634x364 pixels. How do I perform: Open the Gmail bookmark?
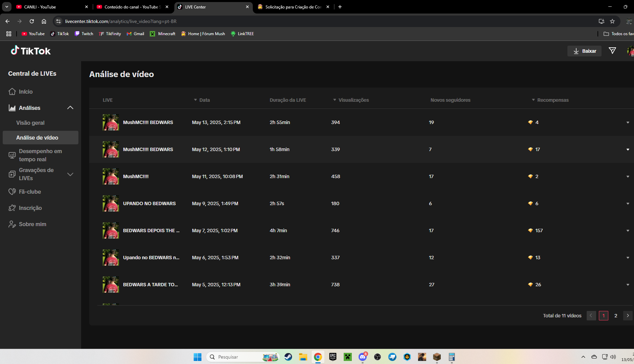(x=135, y=34)
